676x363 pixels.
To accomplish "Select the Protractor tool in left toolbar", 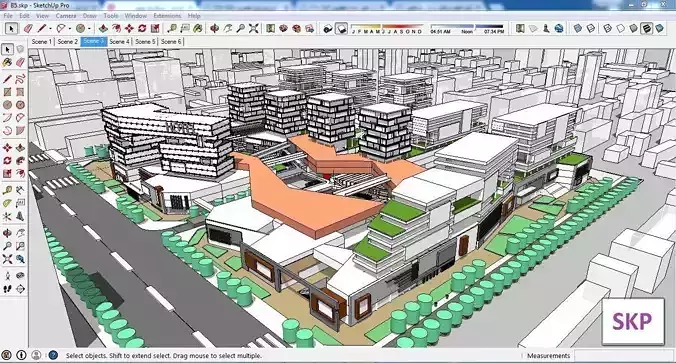I will 7,203.
